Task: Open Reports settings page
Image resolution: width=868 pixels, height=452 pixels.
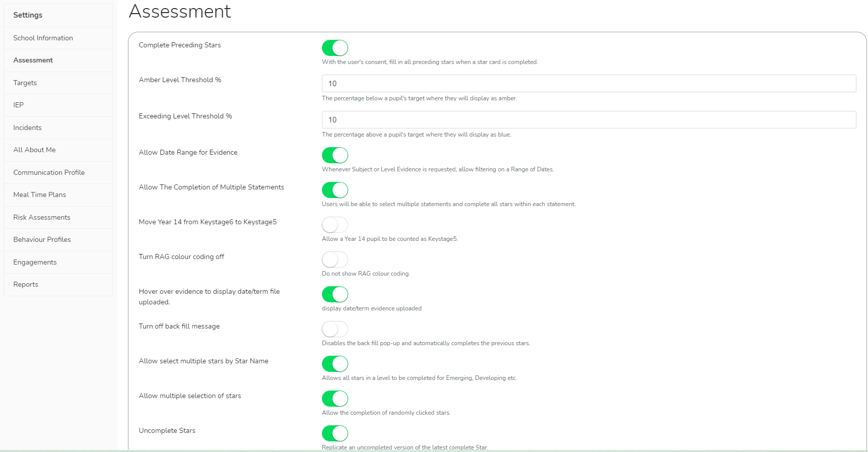Action: (58, 285)
